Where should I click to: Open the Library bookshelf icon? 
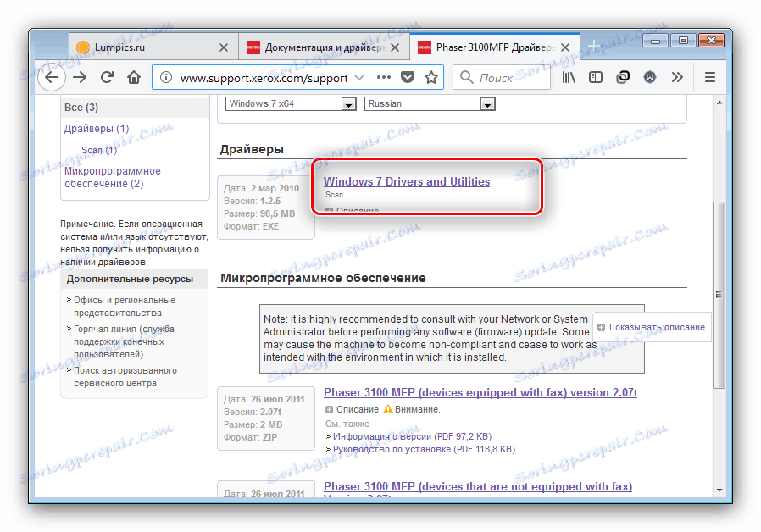(569, 77)
